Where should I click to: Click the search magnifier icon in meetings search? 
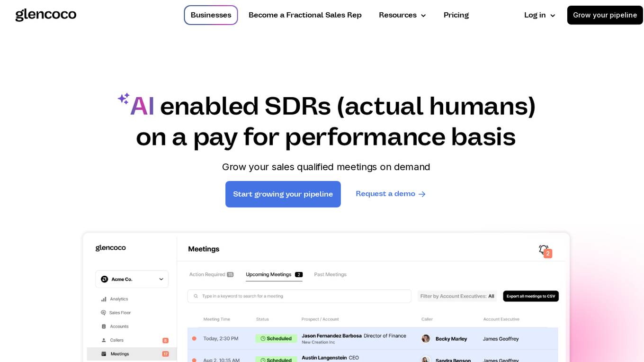coord(195,296)
